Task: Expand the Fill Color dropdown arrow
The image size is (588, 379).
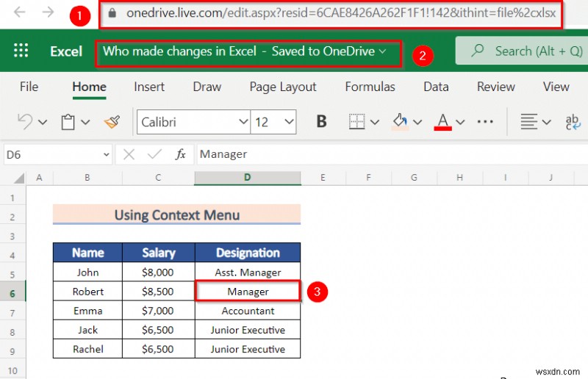Action: coord(417,122)
